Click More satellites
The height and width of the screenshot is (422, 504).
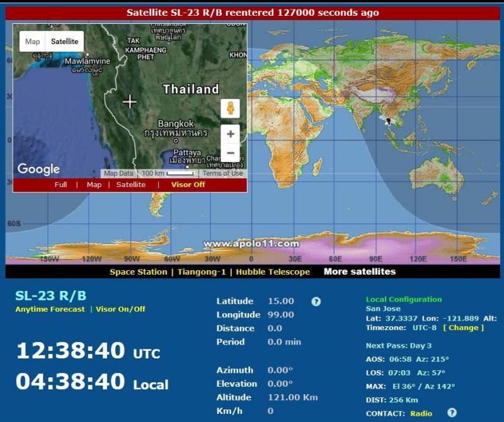pos(360,271)
